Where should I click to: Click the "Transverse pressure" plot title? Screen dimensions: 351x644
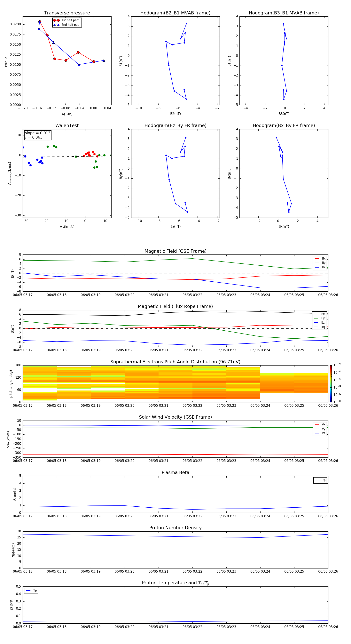coord(67,13)
